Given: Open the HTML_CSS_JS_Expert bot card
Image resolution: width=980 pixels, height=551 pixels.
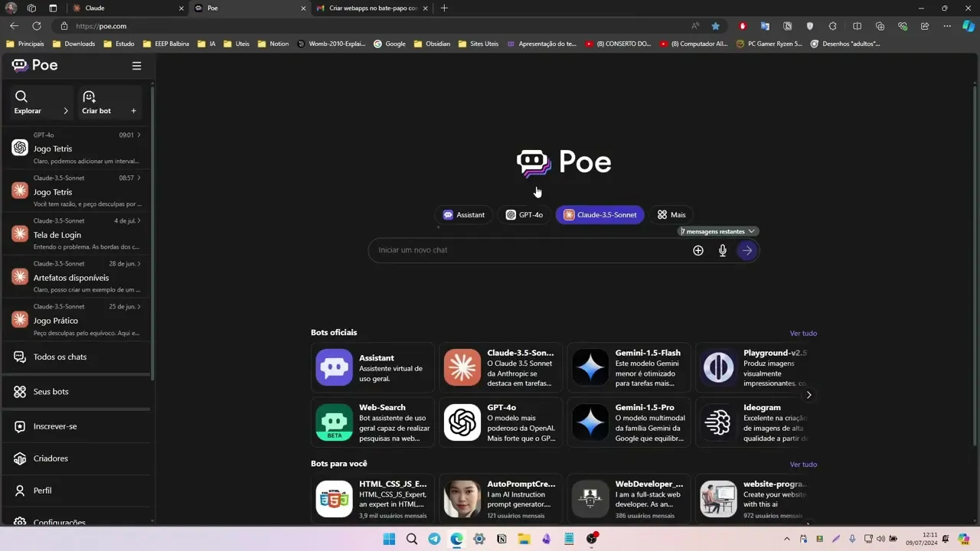Looking at the screenshot, I should point(373,499).
